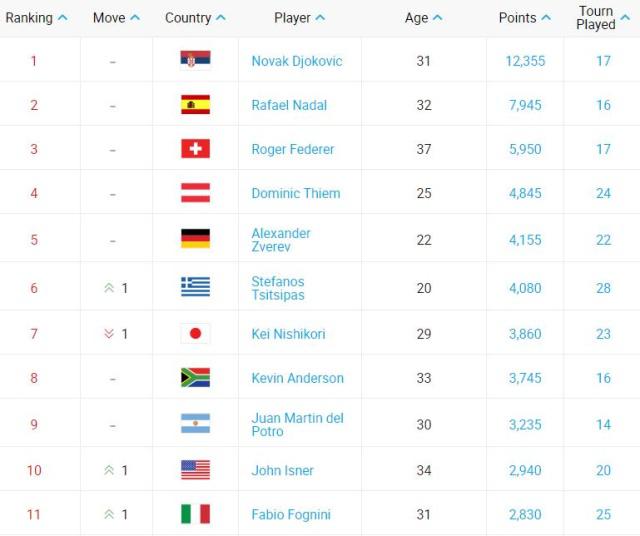Click the South Africa flag icon
This screenshot has width=640, height=536.
click(195, 378)
